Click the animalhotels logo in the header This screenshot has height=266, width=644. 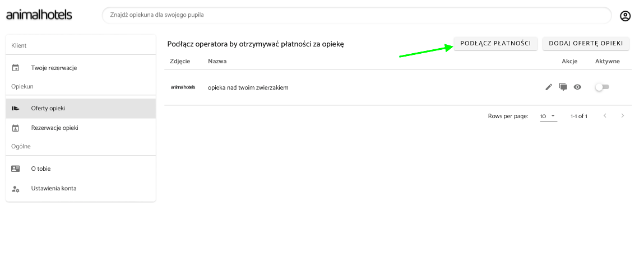39,15
